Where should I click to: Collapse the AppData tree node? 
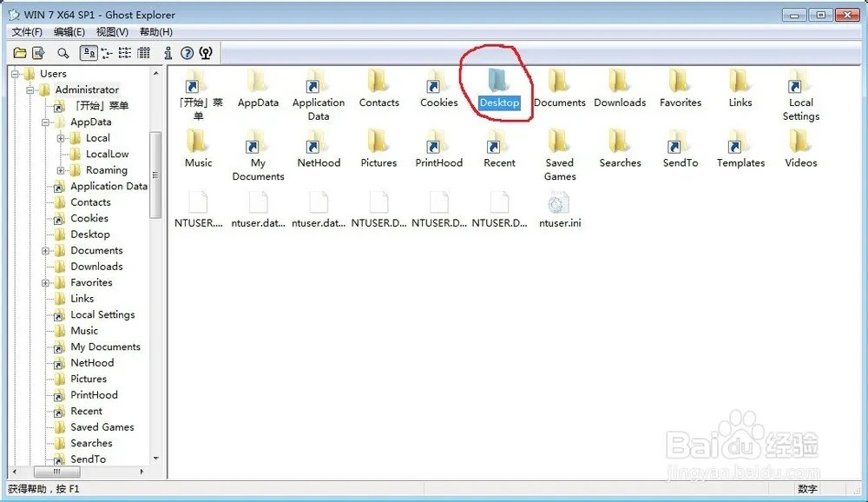(x=46, y=122)
